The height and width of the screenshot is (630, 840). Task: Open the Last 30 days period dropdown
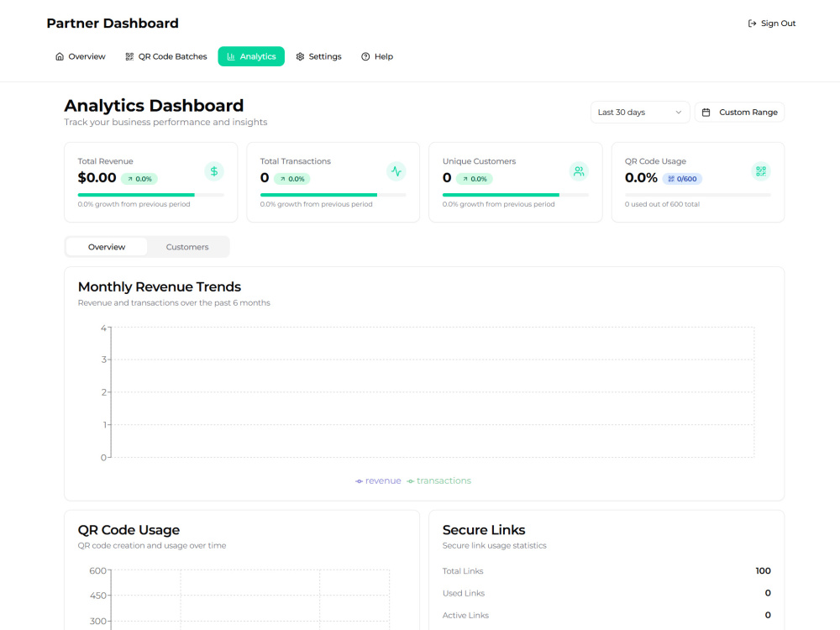pos(640,113)
